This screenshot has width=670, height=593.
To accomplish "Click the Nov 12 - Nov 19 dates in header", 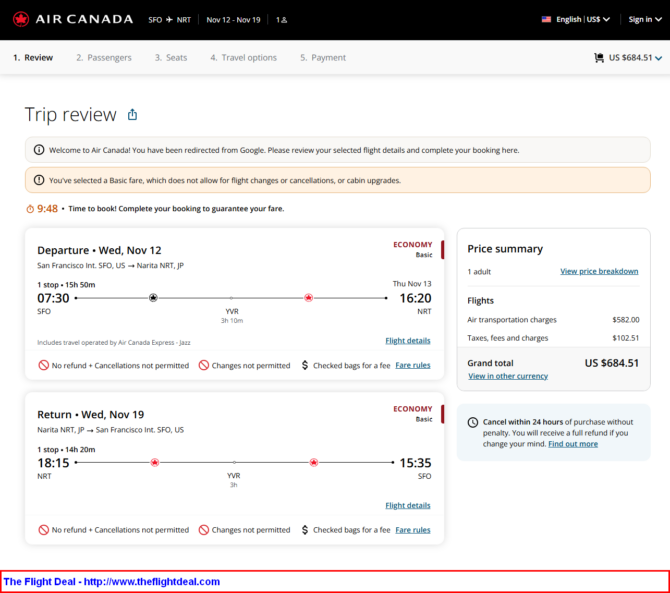I will [233, 20].
